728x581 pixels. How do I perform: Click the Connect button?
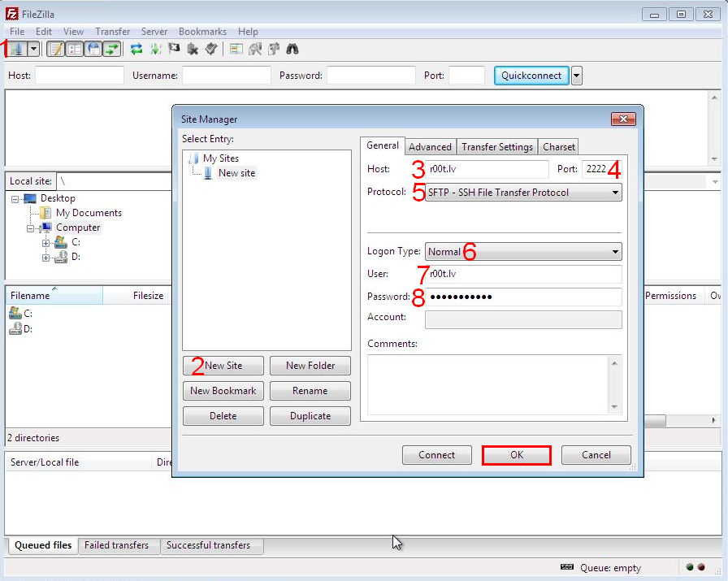(x=436, y=455)
